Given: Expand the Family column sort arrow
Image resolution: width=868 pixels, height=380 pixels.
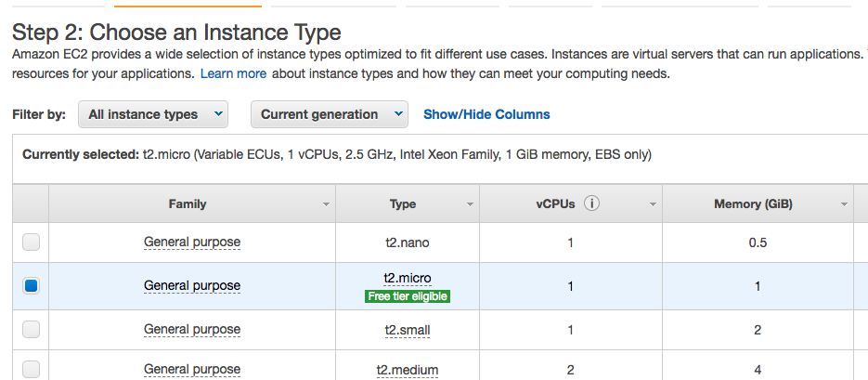Looking at the screenshot, I should tap(326, 204).
